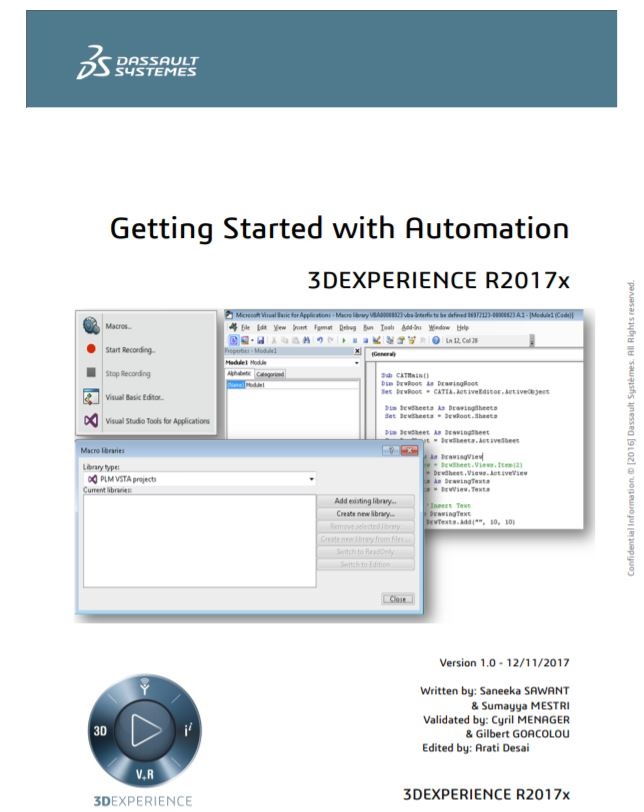Open the Debug menu in VBA editor
The height and width of the screenshot is (812, 644).
tap(347, 327)
